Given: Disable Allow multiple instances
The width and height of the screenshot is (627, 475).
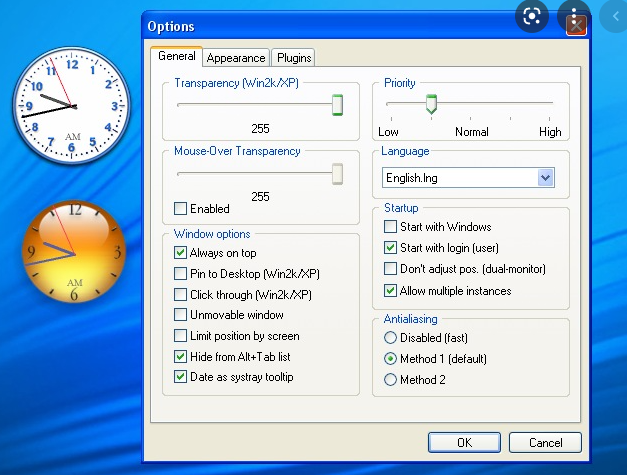Looking at the screenshot, I should [390, 291].
